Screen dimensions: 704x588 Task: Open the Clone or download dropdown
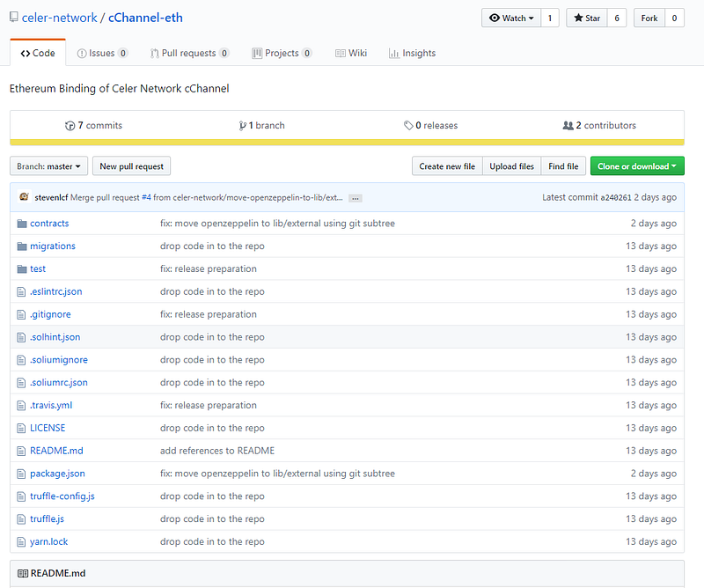637,166
